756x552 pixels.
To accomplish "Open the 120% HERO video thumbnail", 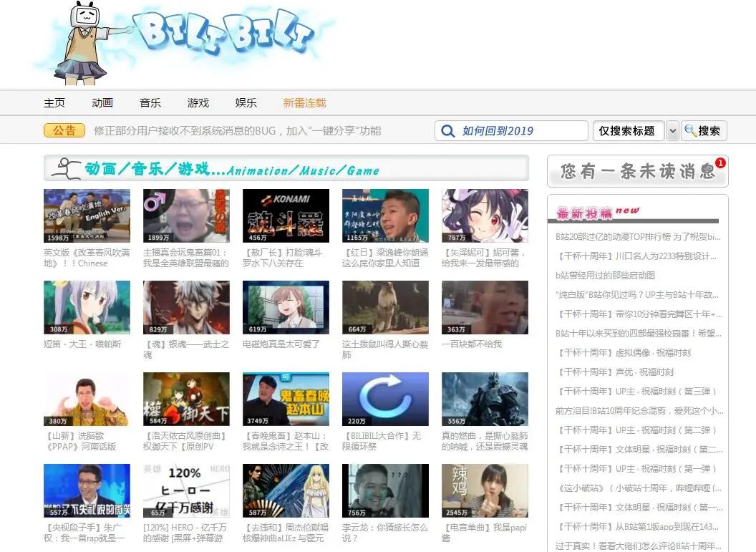I will pyautogui.click(x=186, y=490).
